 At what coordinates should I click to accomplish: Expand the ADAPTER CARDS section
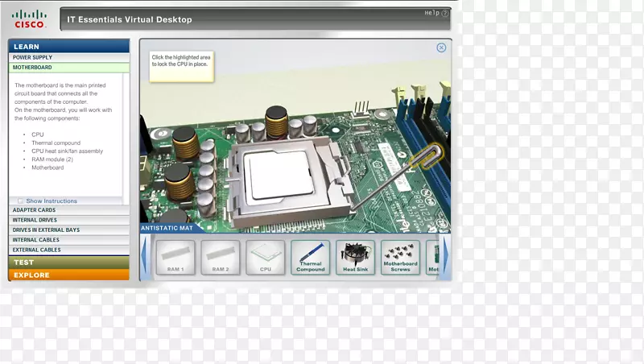pos(69,210)
